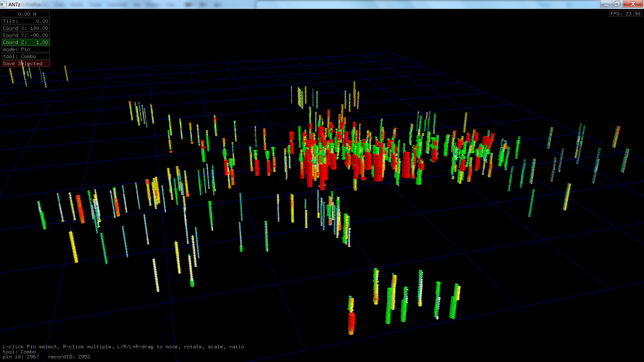Close the ANTz window
Viewport: 644px width, 362px height.
point(633,4)
